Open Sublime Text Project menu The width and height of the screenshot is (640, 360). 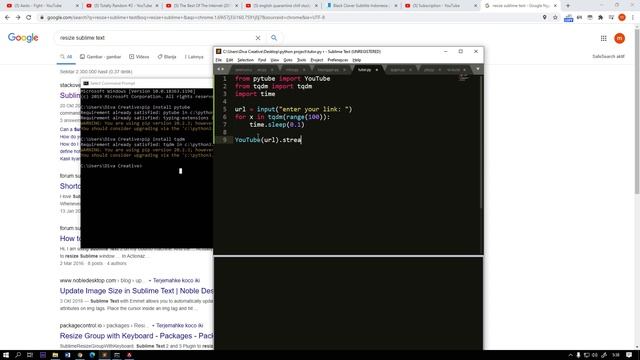pos(317,60)
